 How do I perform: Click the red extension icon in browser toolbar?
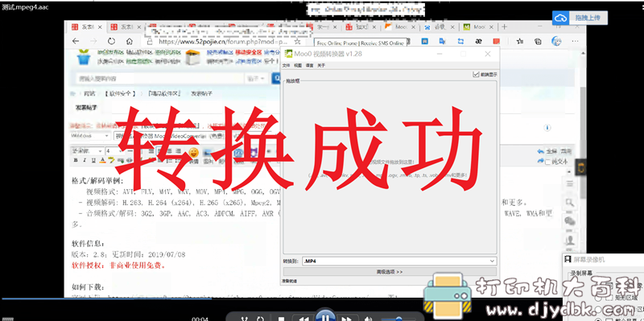(497, 41)
